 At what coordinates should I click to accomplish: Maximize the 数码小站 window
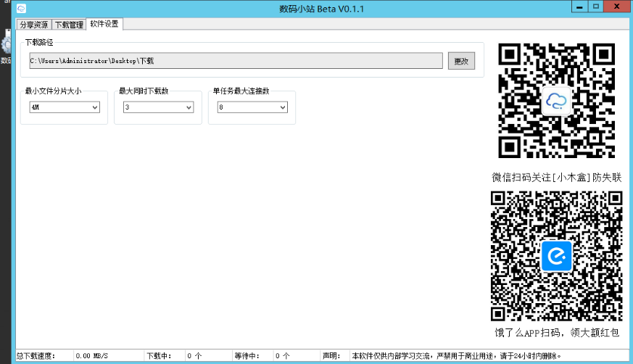596,7
